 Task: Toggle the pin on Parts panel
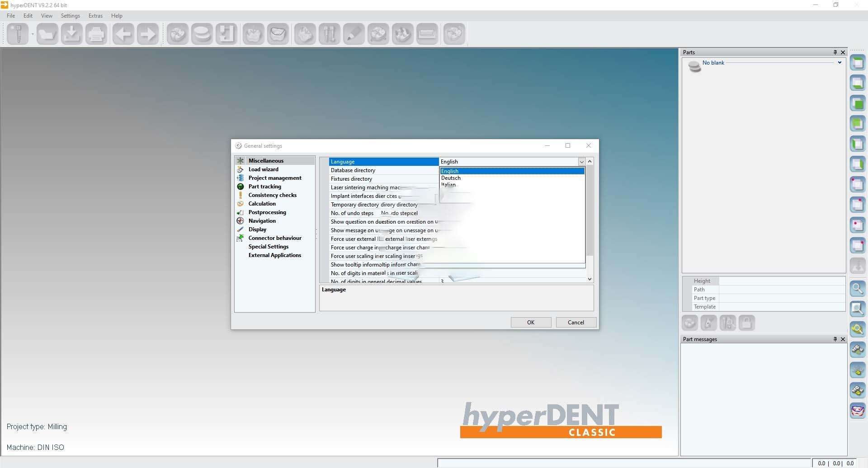(x=835, y=52)
